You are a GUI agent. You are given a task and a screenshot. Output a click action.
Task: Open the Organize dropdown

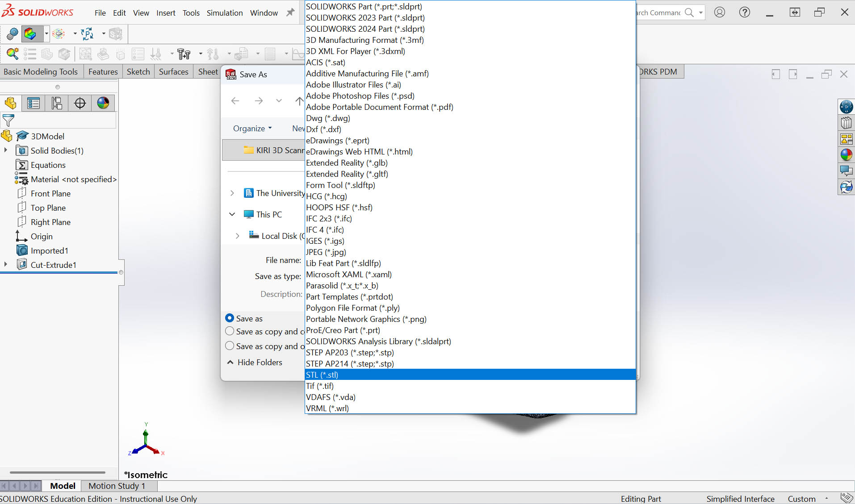tap(252, 129)
